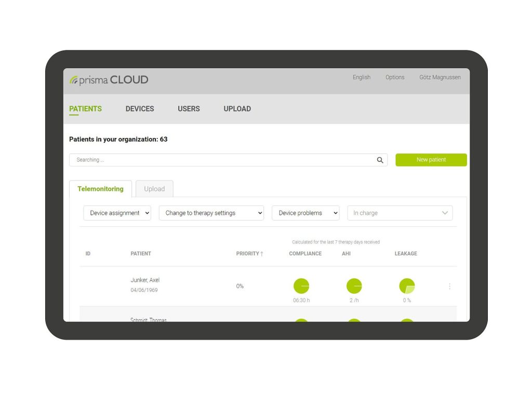Open the Device problems dropdown
Image resolution: width=532 pixels, height=400 pixels.
coord(305,213)
